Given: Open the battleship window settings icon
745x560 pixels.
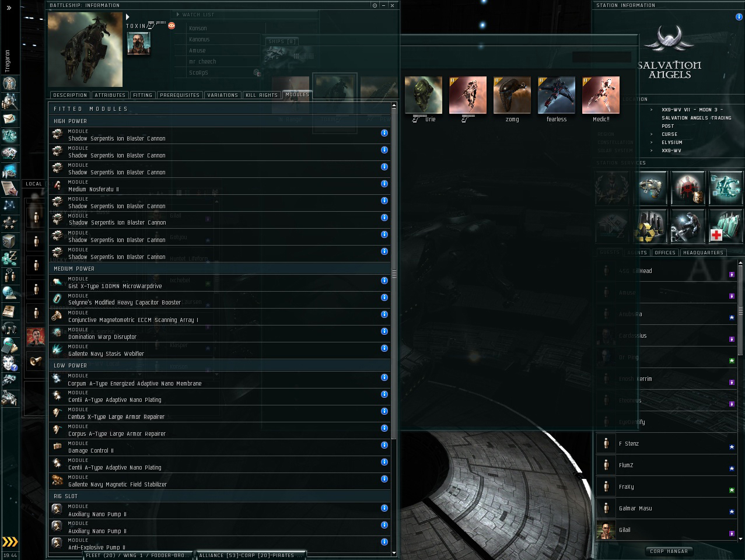Looking at the screenshot, I should 375,5.
